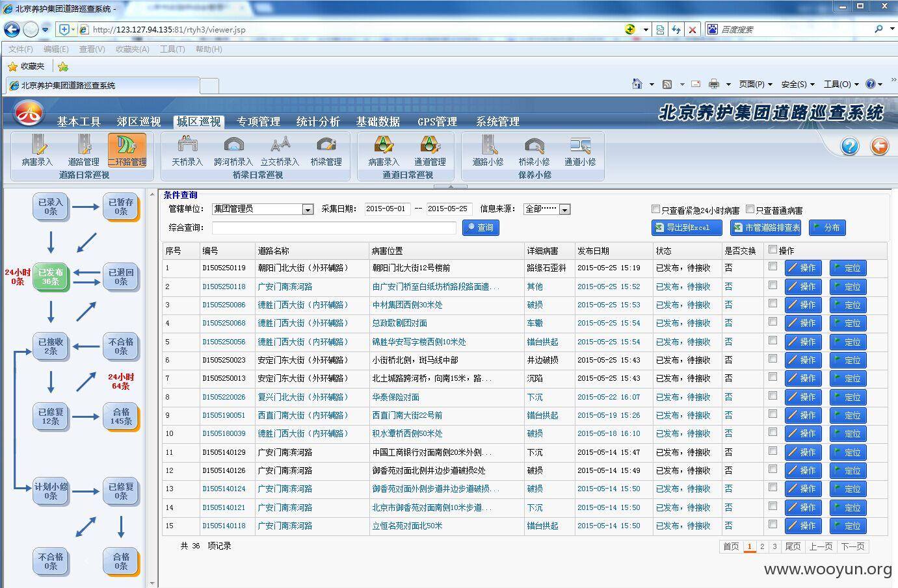
Task: Go to the 下一页 page link
Action: (853, 546)
